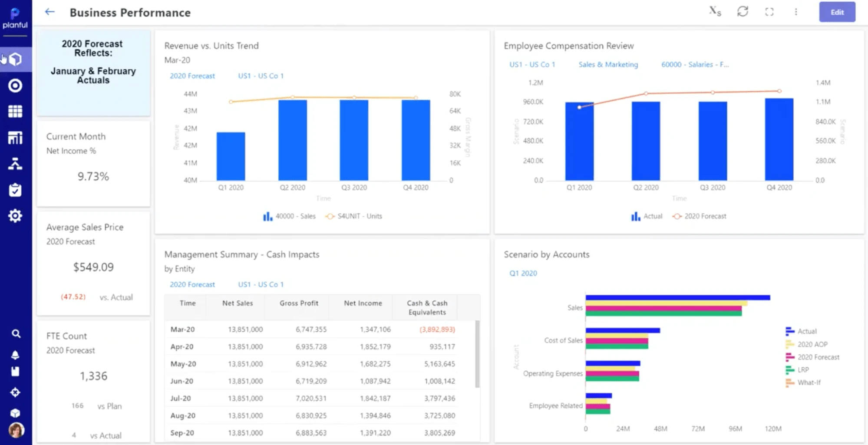The height and width of the screenshot is (445, 868).
Task: Open notifications via the bell icon
Action: point(15,354)
